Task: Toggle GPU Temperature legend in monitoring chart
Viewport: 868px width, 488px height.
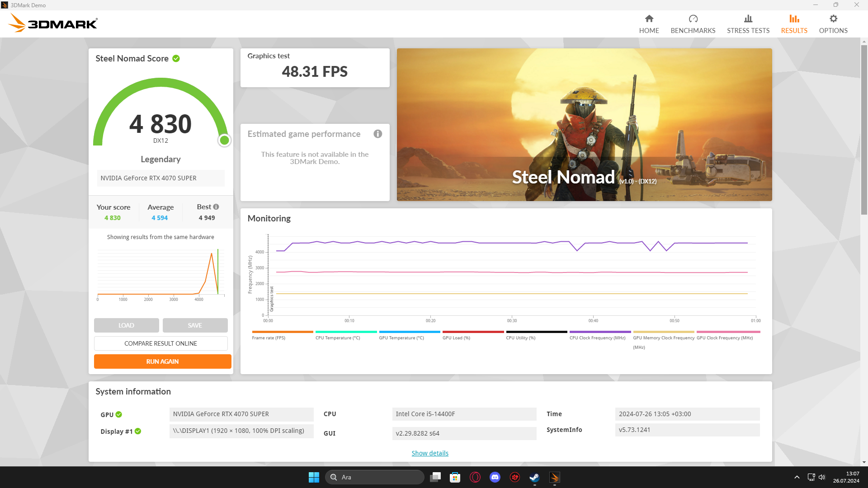Action: pyautogui.click(x=401, y=338)
